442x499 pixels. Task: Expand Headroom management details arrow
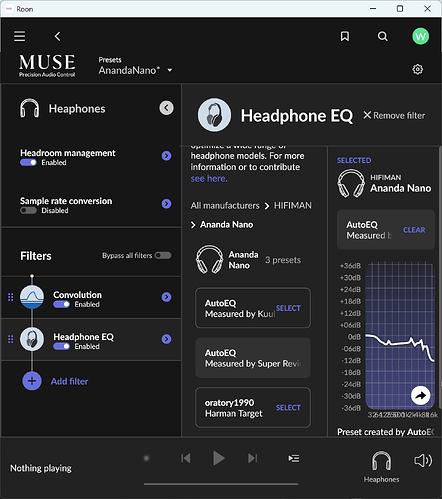[x=166, y=156]
